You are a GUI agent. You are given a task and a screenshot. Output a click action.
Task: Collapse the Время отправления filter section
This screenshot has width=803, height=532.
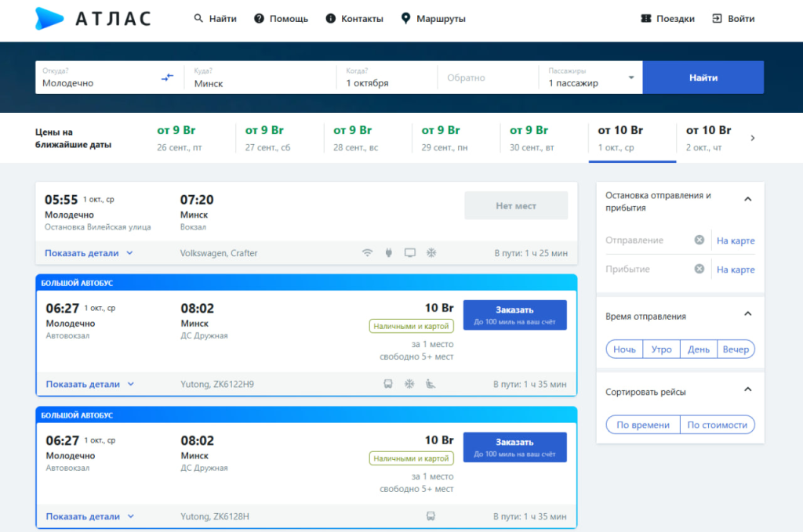tap(747, 314)
